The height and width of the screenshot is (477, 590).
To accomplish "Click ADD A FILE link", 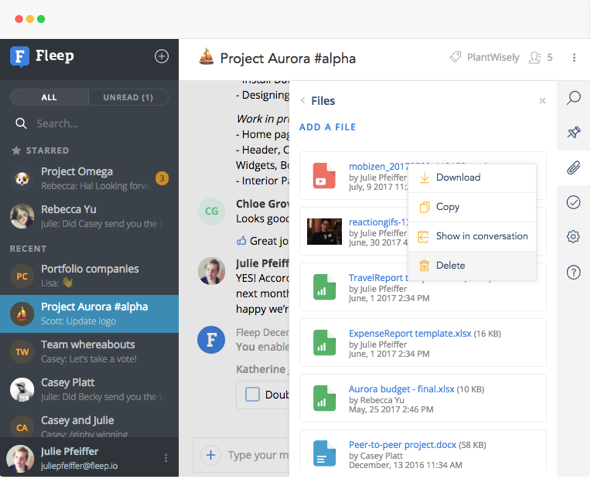I will 327,127.
